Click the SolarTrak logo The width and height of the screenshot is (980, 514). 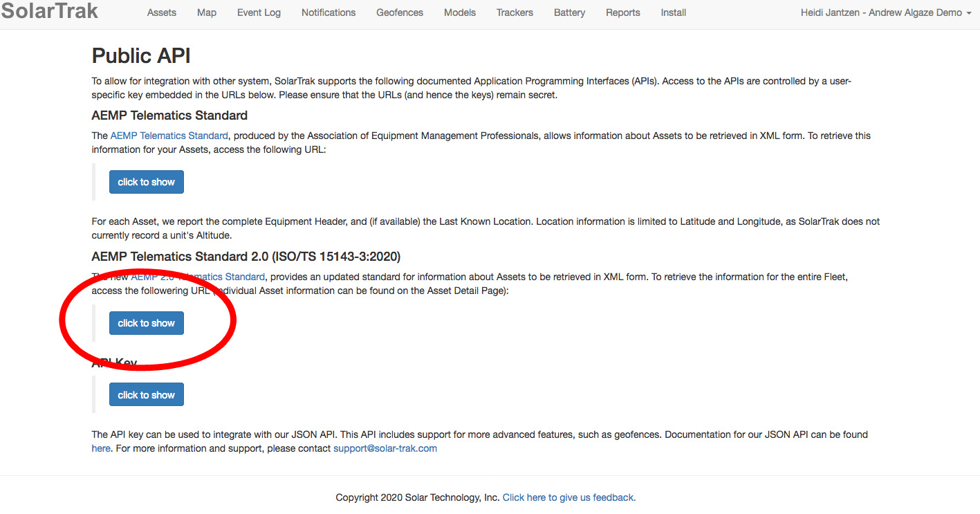(50, 11)
